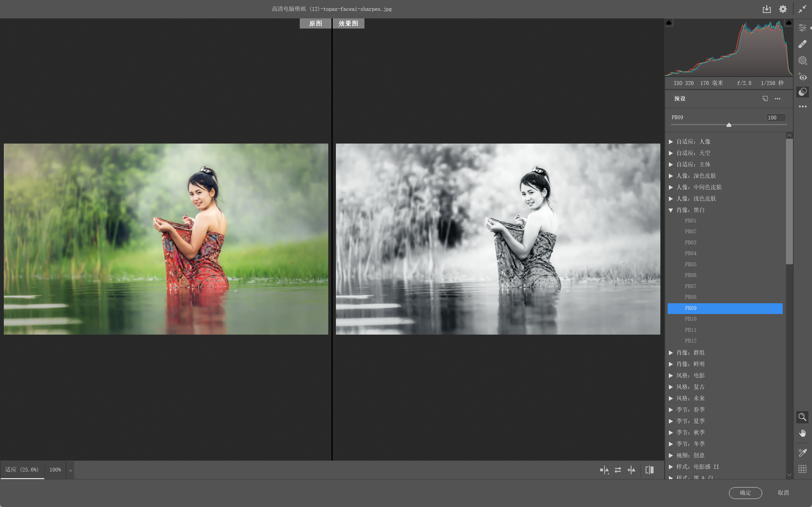Image resolution: width=812 pixels, height=507 pixels.
Task: Toggle the grid overlay icon
Action: coord(802,469)
